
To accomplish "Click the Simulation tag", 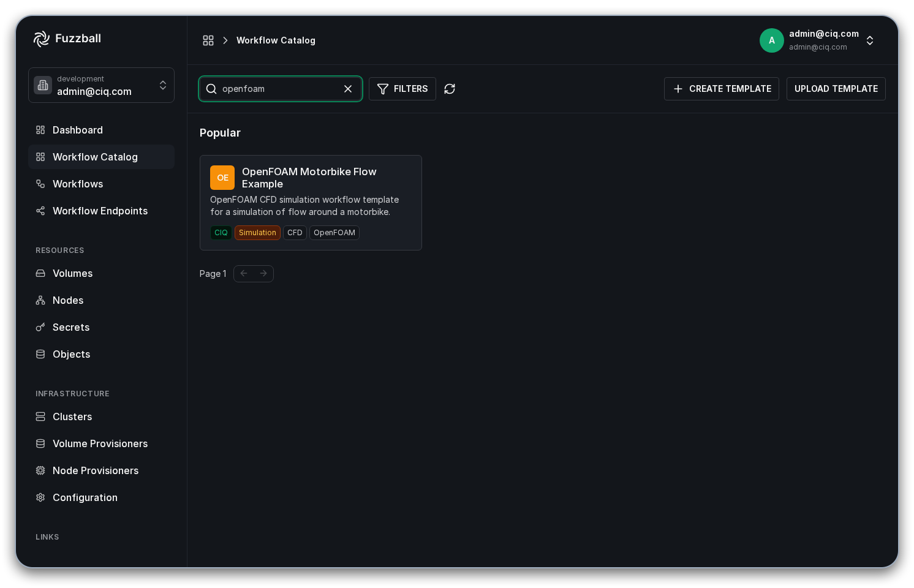I will click(x=257, y=233).
